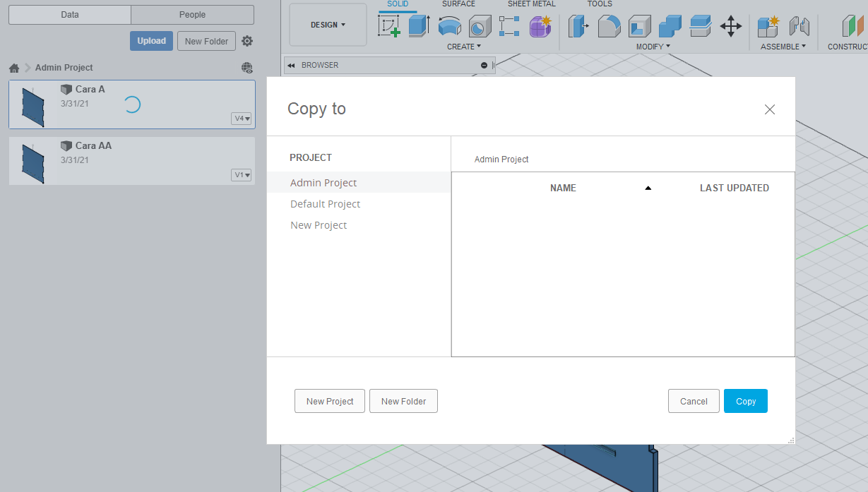Select the Move/Copy arrows tool
Screen dimensions: 868x492
pyautogui.click(x=730, y=27)
